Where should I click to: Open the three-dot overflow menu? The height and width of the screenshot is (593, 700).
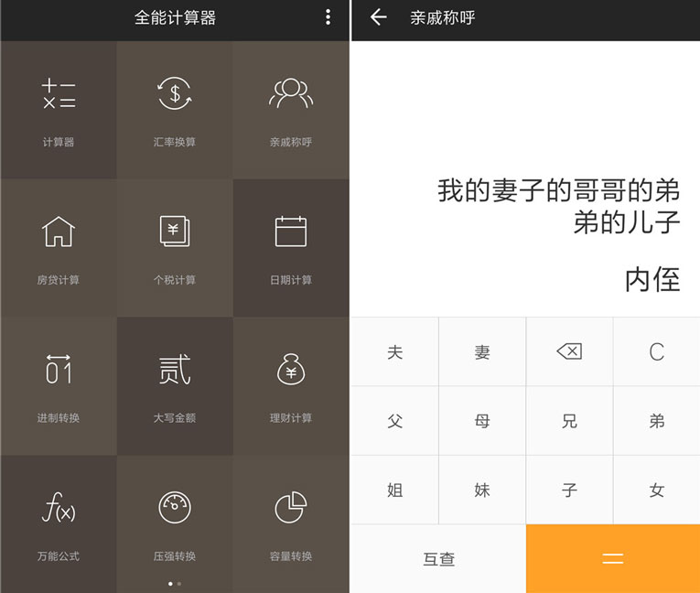(328, 17)
